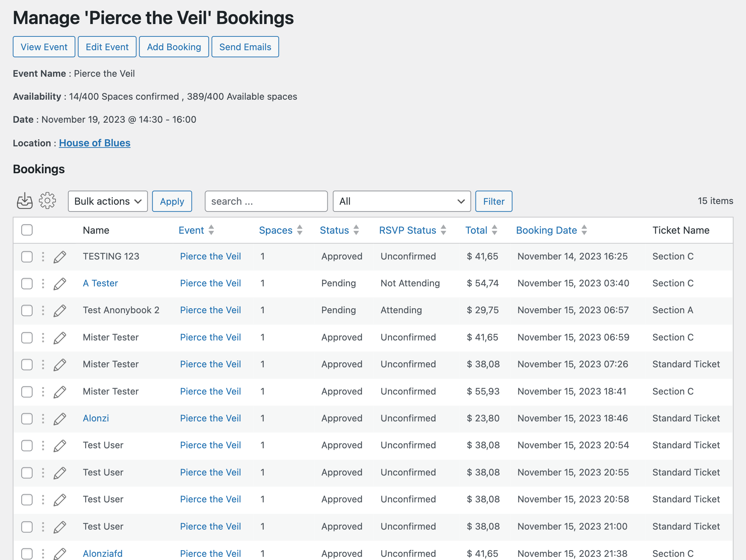The image size is (746, 560).
Task: Open the table settings gear icon
Action: 47,201
